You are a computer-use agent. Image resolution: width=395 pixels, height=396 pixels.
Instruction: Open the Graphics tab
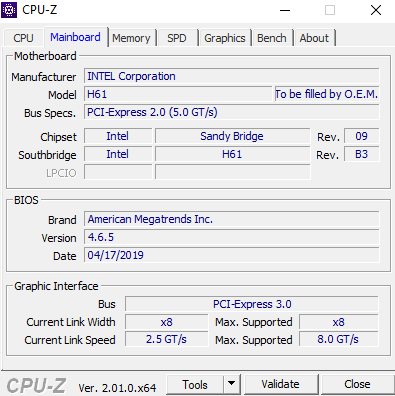pos(225,38)
